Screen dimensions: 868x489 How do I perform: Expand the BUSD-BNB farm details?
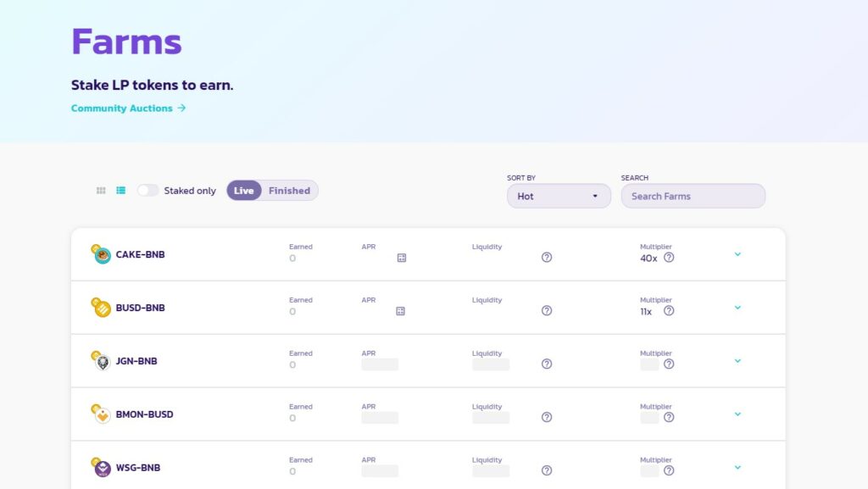[737, 308]
